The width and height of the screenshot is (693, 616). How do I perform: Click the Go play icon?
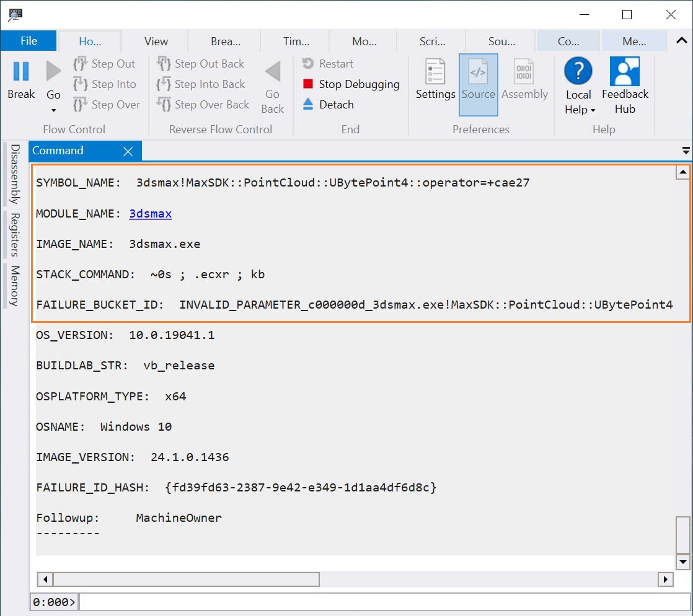tap(53, 71)
